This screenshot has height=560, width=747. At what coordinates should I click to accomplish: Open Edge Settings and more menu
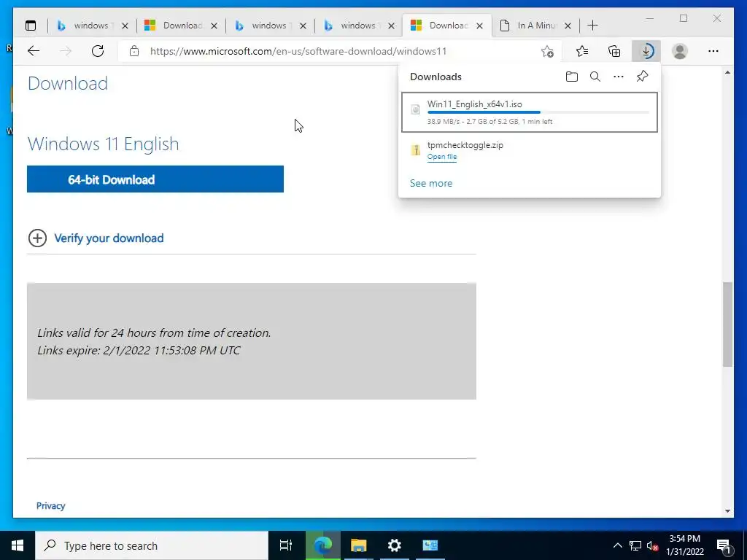(x=713, y=51)
